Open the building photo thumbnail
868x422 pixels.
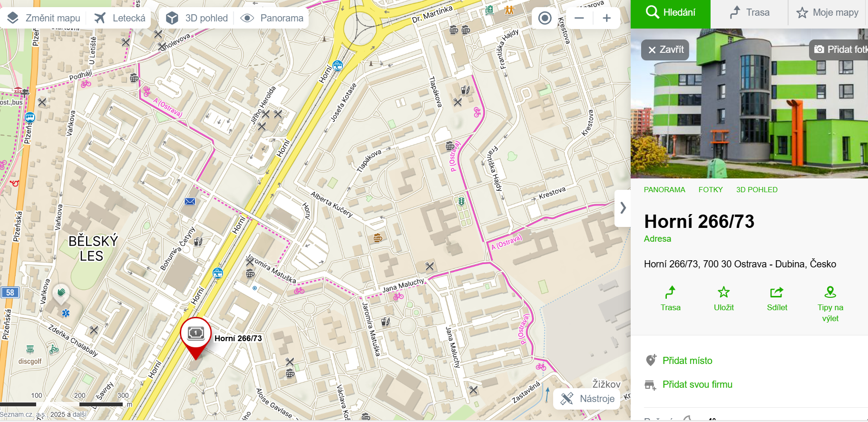point(749,103)
